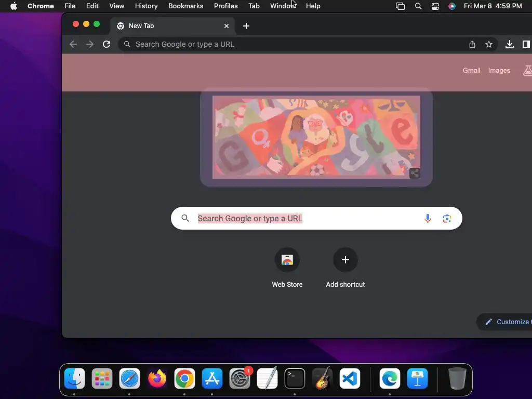The image size is (532, 399).
Task: Select the New Tab browser tab
Action: point(172,26)
